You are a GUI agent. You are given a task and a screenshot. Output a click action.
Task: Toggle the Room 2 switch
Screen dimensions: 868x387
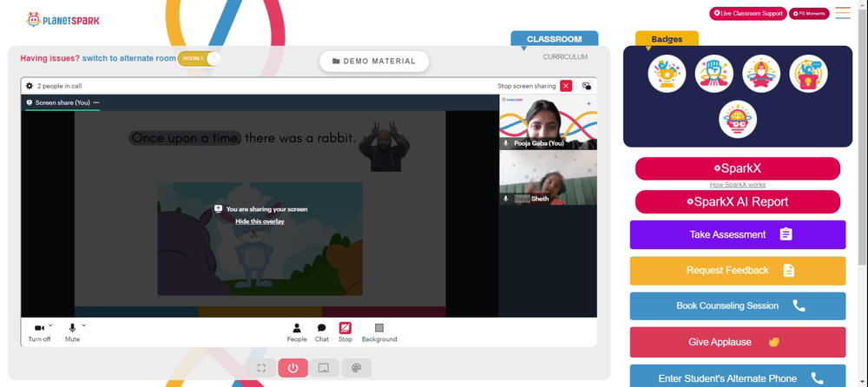200,58
